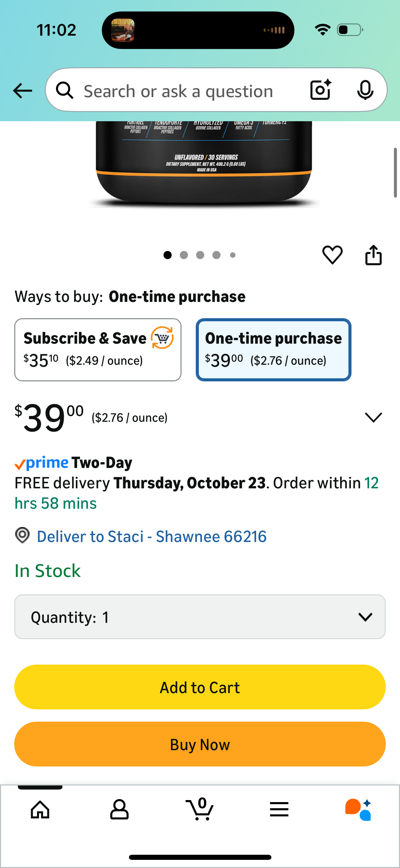Expand price details chevron beside $39.00
400x868 pixels.
pos(373,417)
